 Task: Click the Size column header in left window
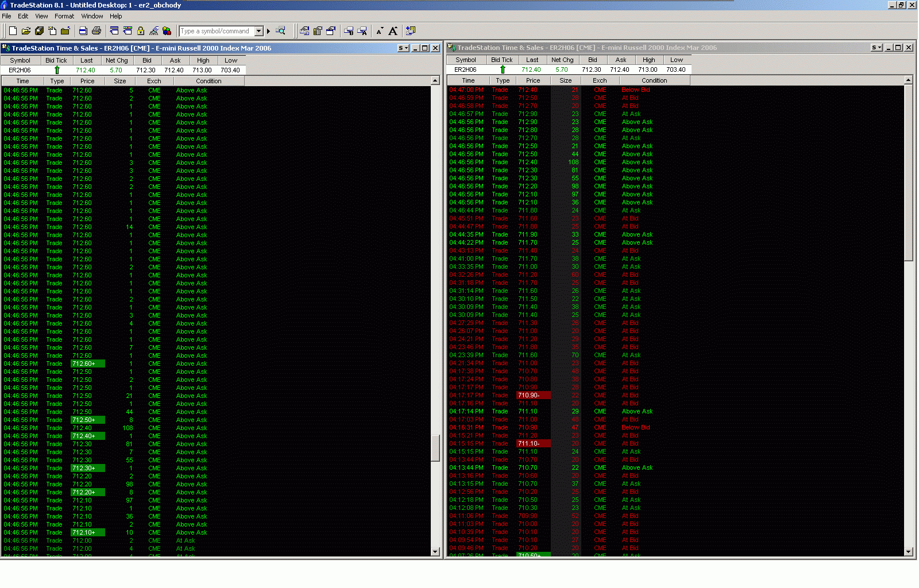coord(120,81)
